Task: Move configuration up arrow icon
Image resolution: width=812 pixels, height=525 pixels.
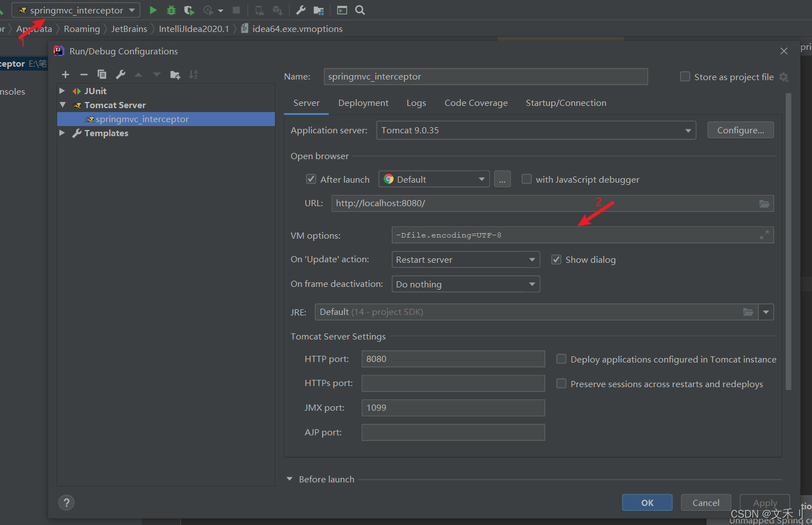Action: [x=138, y=75]
